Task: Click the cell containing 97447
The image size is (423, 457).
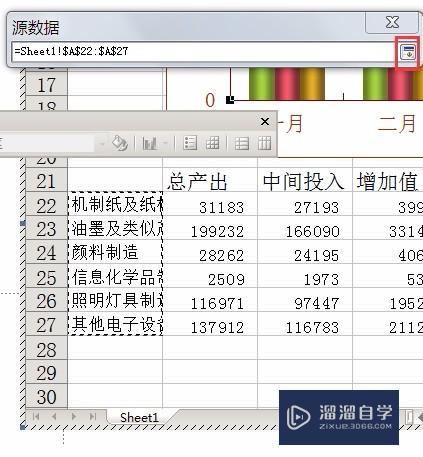Action: 305,300
